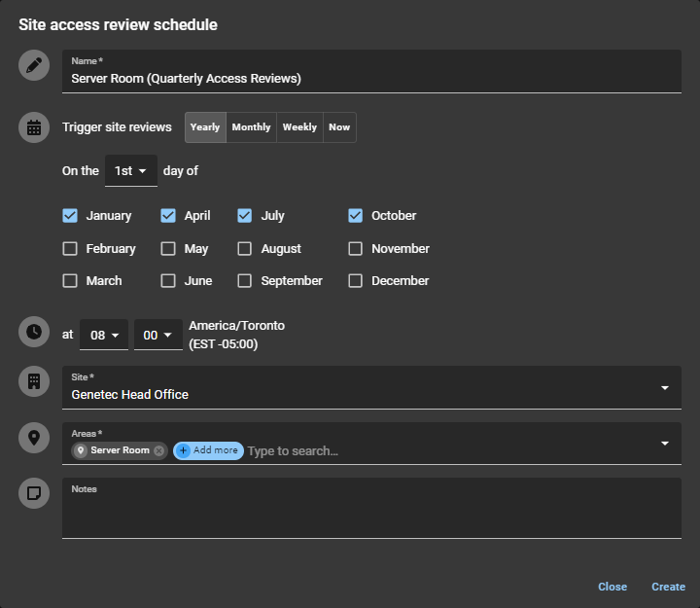Click the Add more areas button
Screen dimensions: 700x608
[x=208, y=450]
